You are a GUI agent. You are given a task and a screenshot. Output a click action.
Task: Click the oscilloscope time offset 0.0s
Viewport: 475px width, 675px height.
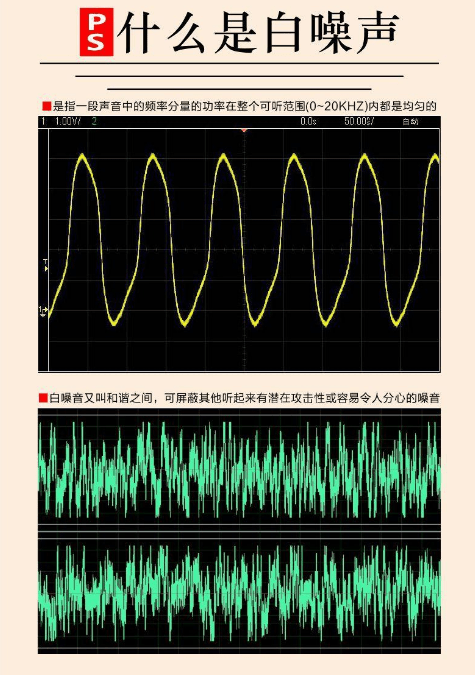coord(308,122)
